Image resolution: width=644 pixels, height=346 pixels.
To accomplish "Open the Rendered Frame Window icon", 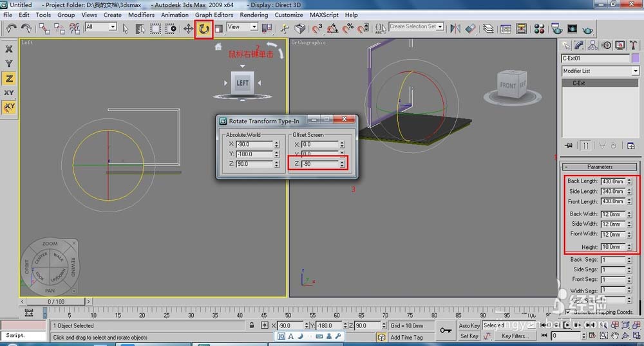I will tap(572, 28).
